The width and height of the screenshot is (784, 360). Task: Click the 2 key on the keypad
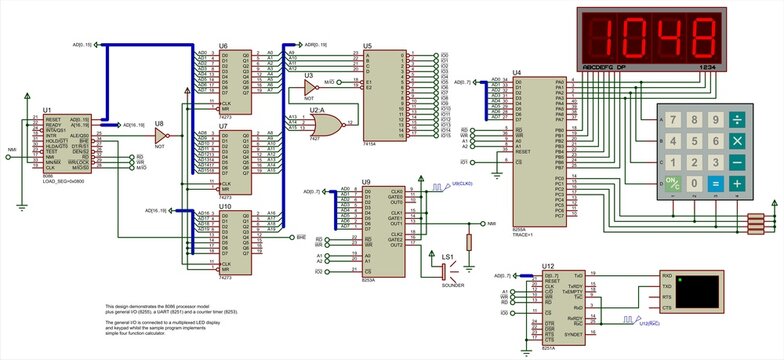coord(694,162)
